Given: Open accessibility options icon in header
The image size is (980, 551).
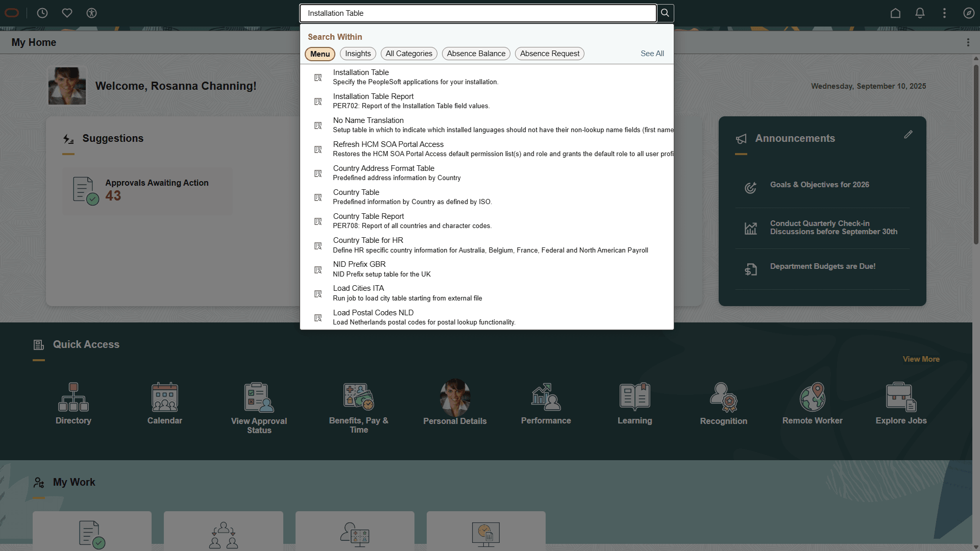Looking at the screenshot, I should point(91,13).
